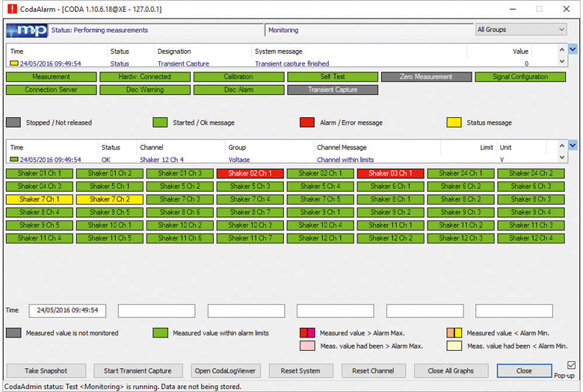
Task: Click green status icon in channel message row
Action: pos(14,159)
